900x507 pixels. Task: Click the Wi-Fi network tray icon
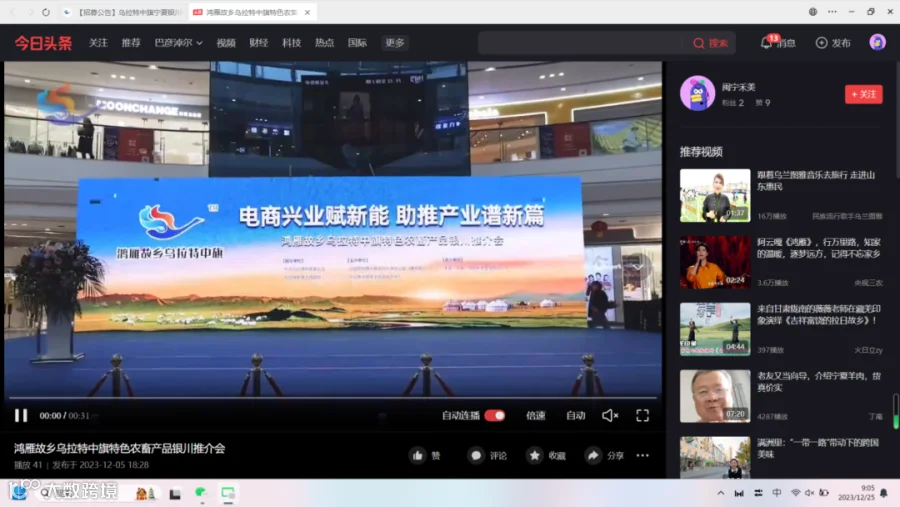click(x=795, y=493)
